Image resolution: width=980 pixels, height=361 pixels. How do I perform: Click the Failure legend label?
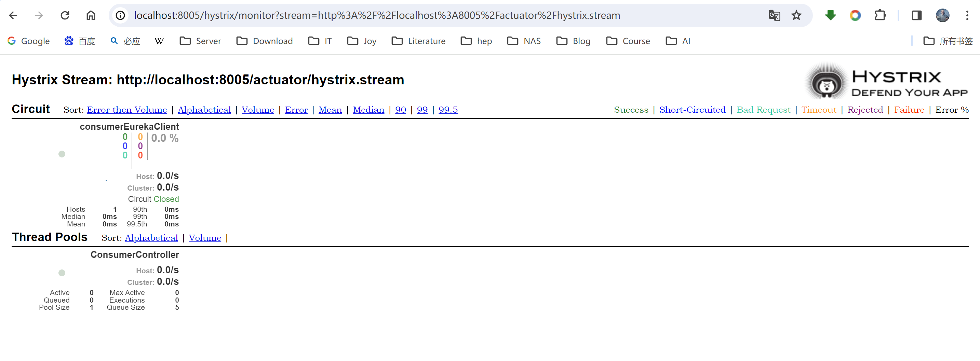pos(909,110)
